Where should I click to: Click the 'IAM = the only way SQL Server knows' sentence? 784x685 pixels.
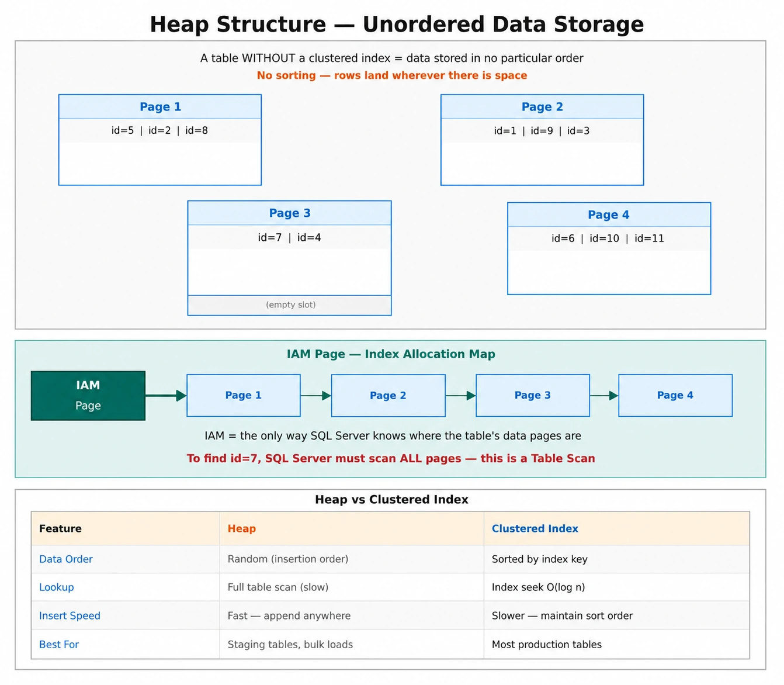393,436
